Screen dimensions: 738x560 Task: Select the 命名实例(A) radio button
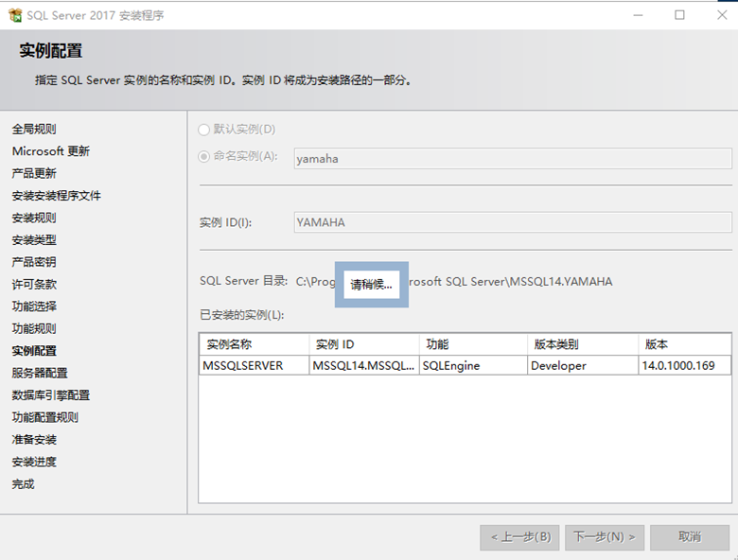(203, 156)
